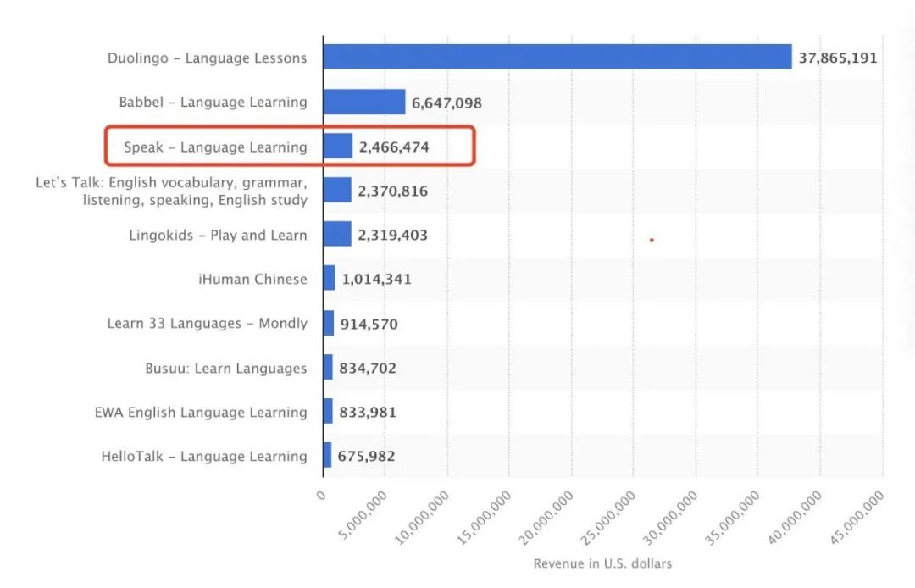This screenshot has height=588, width=915.
Task: Click the Revenue in U.S. dollars axis title
Action: click(x=602, y=563)
